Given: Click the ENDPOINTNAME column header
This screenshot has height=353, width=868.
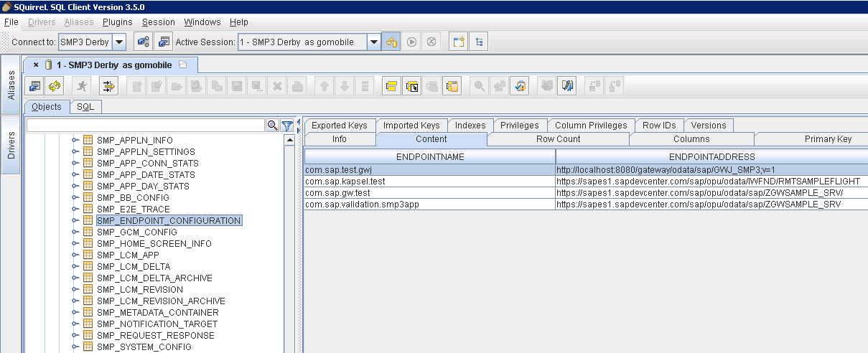Looking at the screenshot, I should point(429,156).
